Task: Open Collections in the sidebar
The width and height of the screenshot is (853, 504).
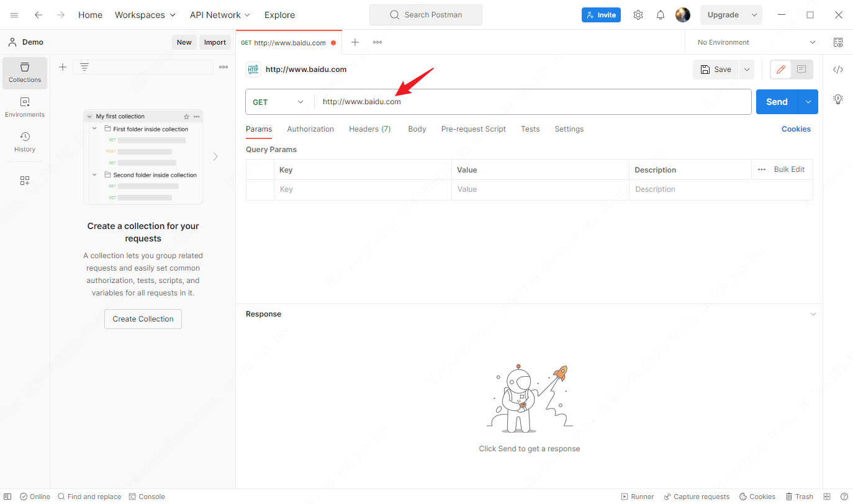Action: coord(25,73)
